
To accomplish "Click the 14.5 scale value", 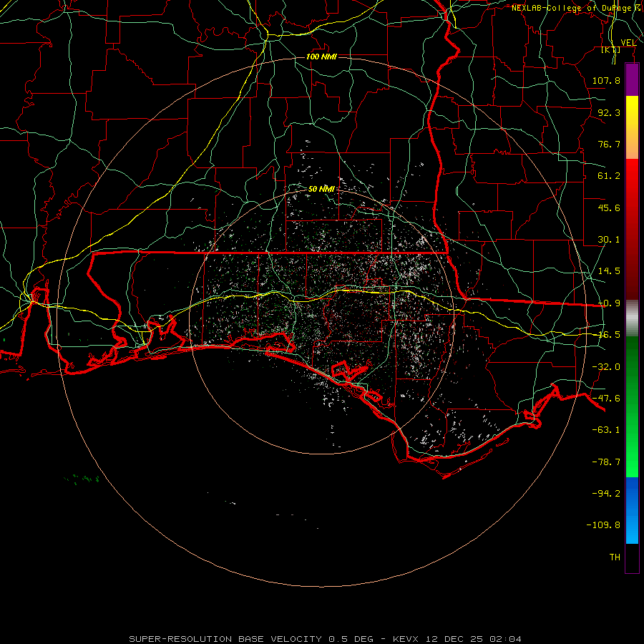I will click(609, 271).
